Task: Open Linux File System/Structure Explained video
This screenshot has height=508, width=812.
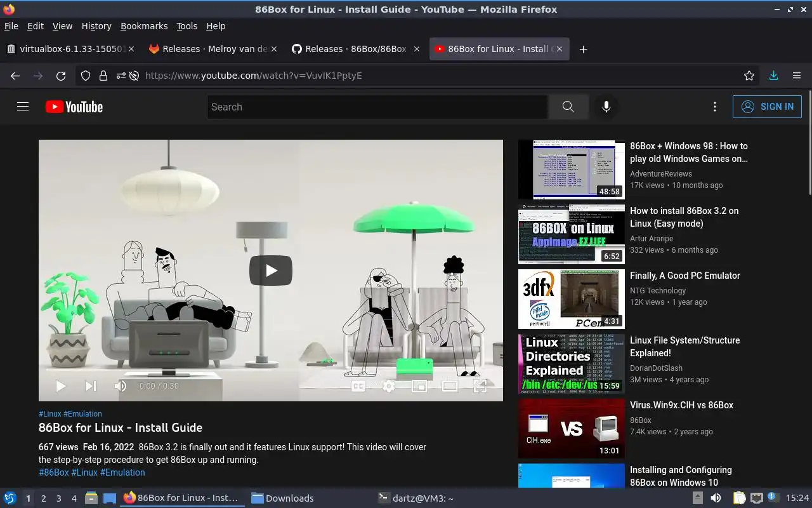Action: (x=685, y=347)
